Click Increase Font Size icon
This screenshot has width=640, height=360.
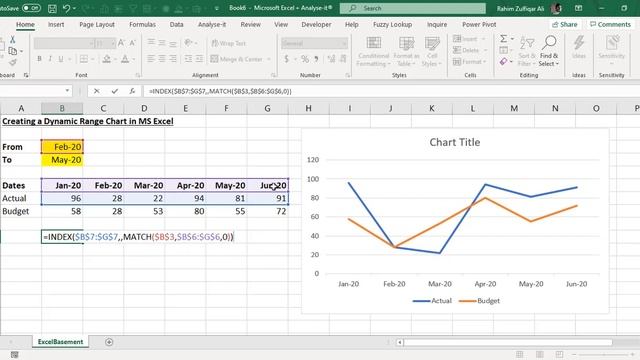pyautogui.click(x=121, y=43)
